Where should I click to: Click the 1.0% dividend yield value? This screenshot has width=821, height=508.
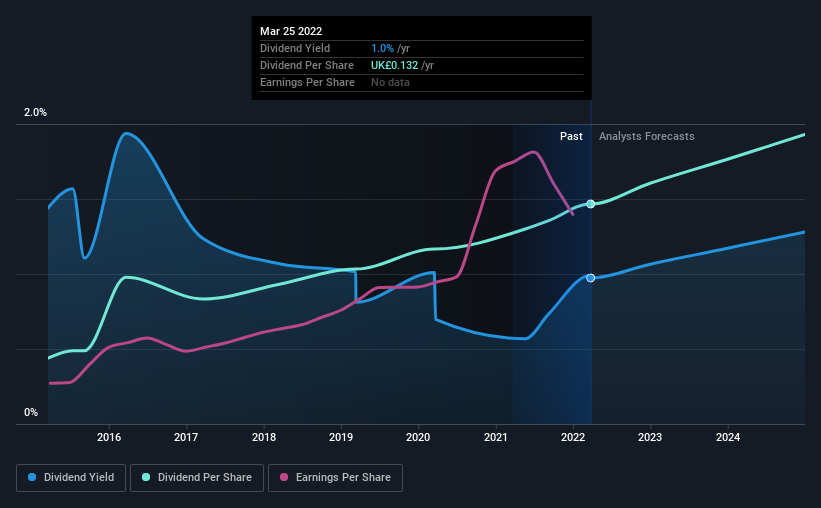pyautogui.click(x=382, y=49)
